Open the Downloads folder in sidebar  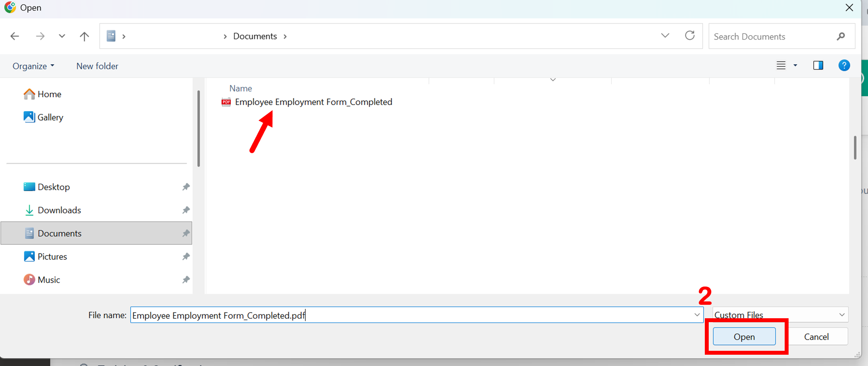coord(59,210)
